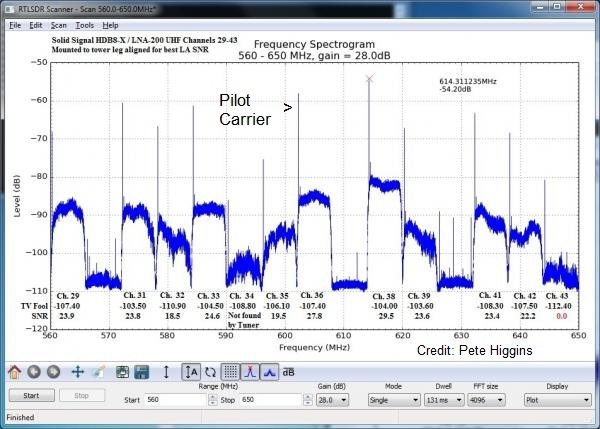
Task: Select the Pan axes cross-arrow tool
Action: tap(78, 371)
